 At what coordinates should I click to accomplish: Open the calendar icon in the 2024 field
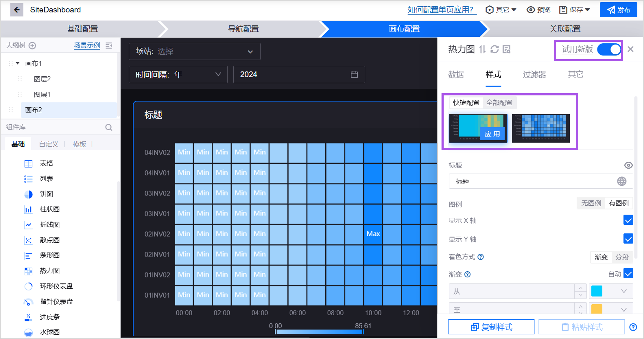coord(354,75)
